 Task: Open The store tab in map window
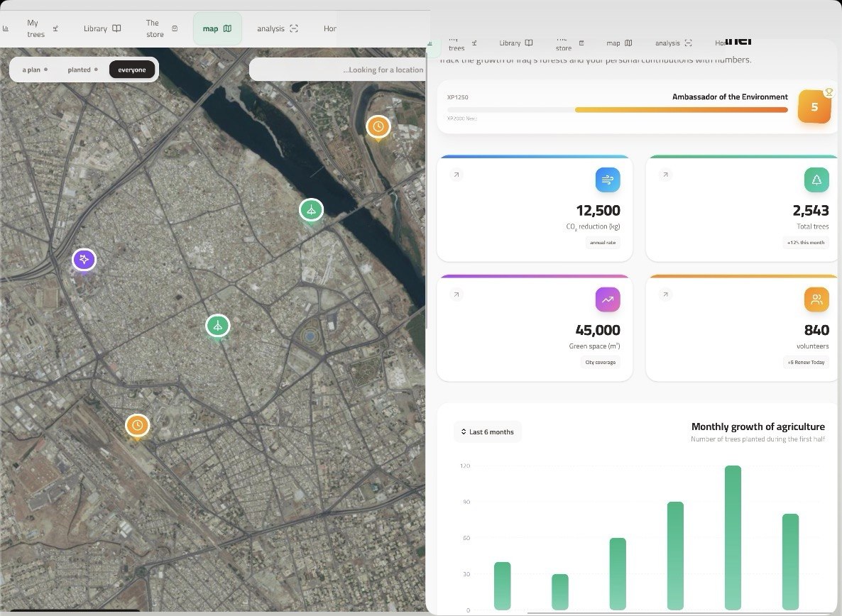161,28
